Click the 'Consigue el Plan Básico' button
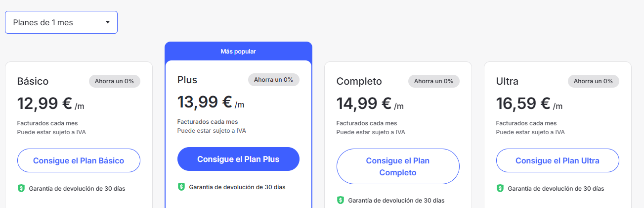The image size is (644, 208). click(79, 160)
